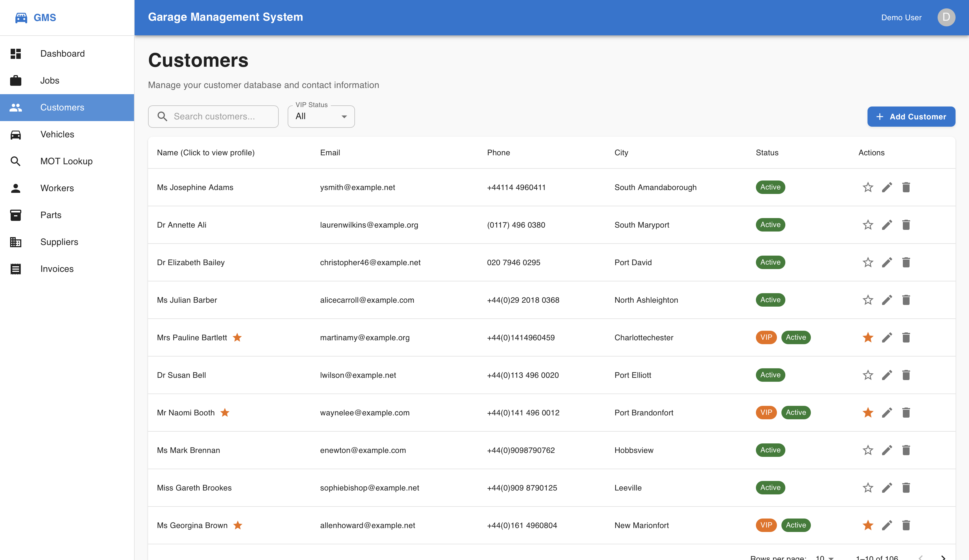Screen dimensions: 969x560
Task: Click the Suppliers building icon
Action: tap(16, 242)
